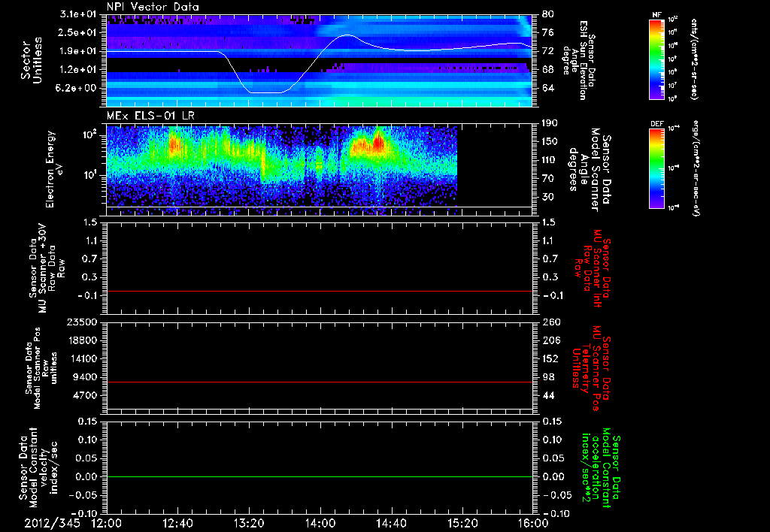Click the '68' degree tick label
The height and width of the screenshot is (532, 770).
(548, 70)
